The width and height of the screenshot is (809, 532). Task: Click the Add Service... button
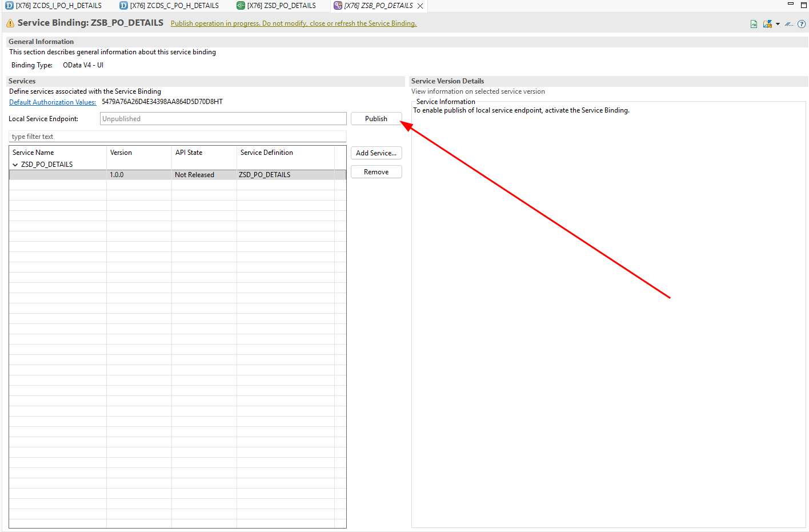click(376, 153)
